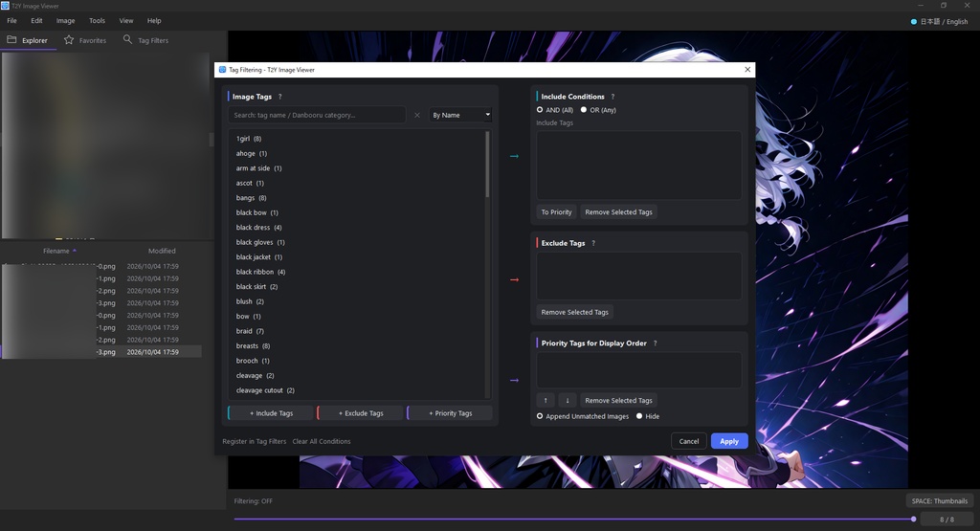Click Clear All Conditions link

click(322, 442)
